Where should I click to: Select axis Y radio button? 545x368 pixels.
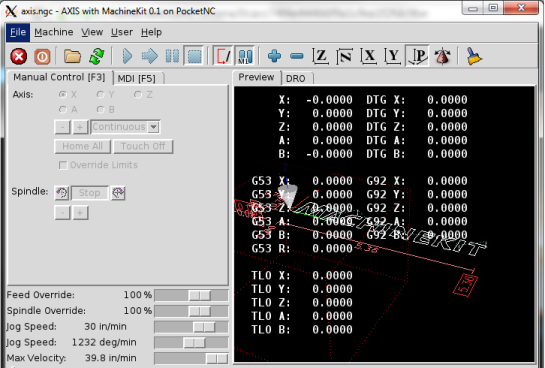pyautogui.click(x=100, y=95)
